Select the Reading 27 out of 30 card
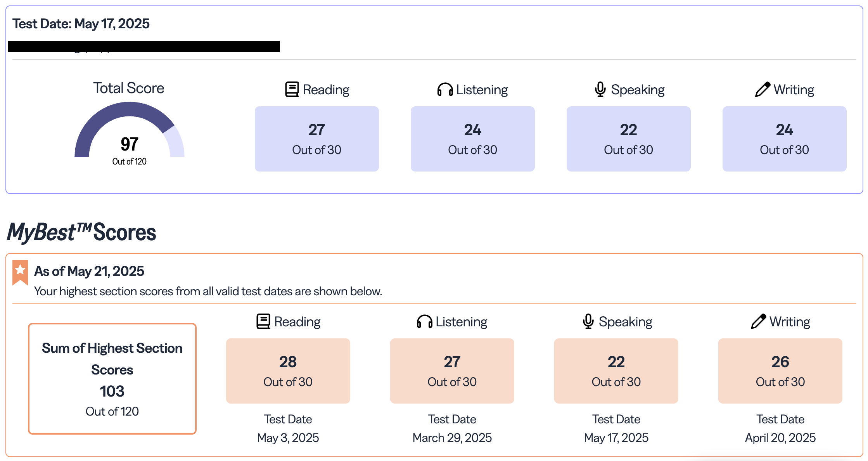The width and height of the screenshot is (868, 461). [316, 139]
